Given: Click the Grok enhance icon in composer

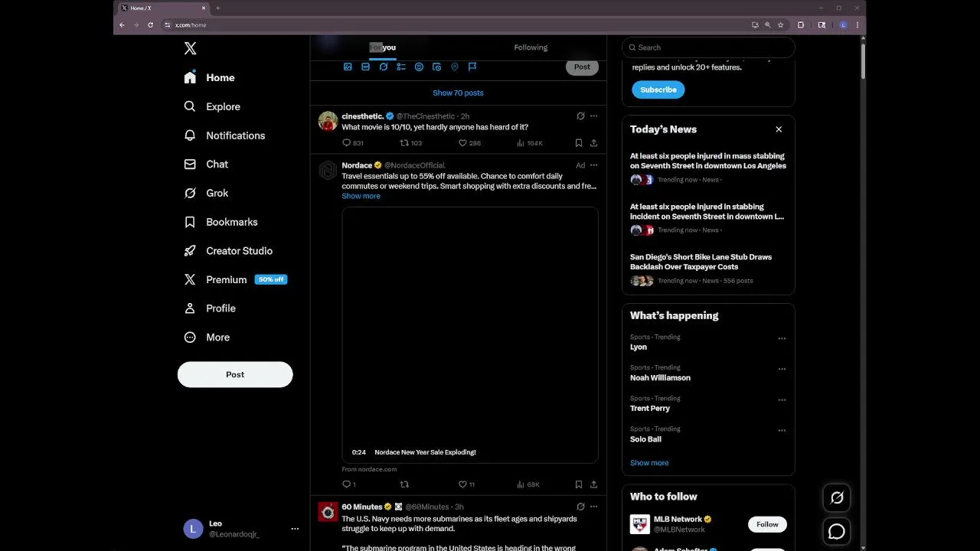Looking at the screenshot, I should 384,67.
